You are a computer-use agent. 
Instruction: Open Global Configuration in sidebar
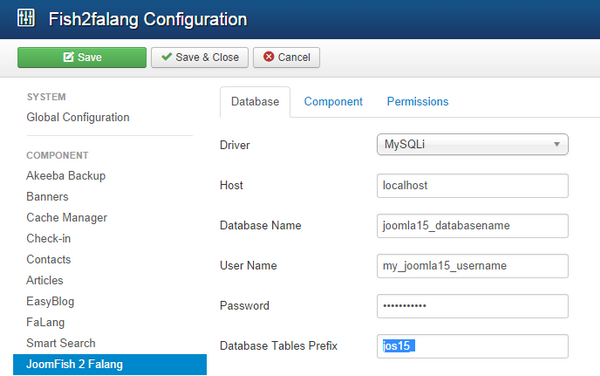78,117
